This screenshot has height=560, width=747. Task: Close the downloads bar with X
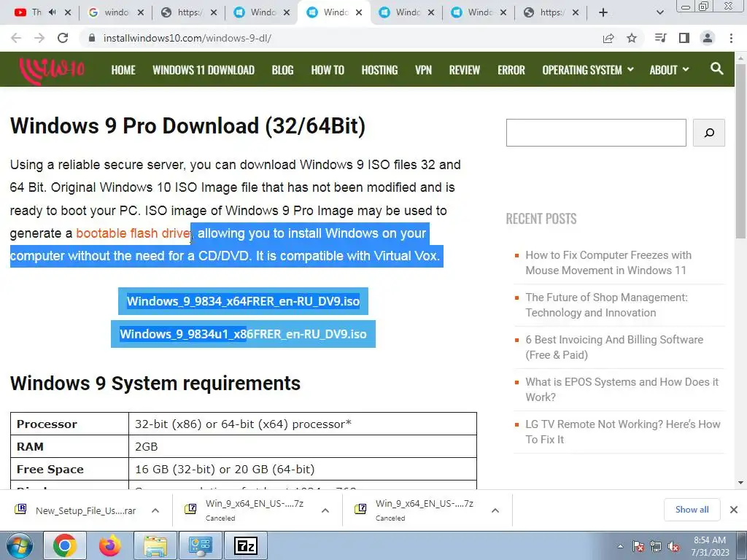pyautogui.click(x=734, y=510)
